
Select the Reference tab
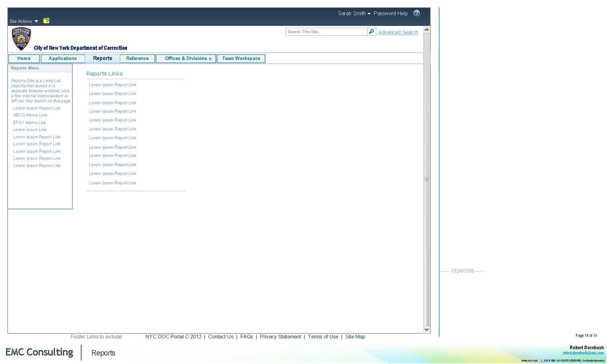coord(137,58)
